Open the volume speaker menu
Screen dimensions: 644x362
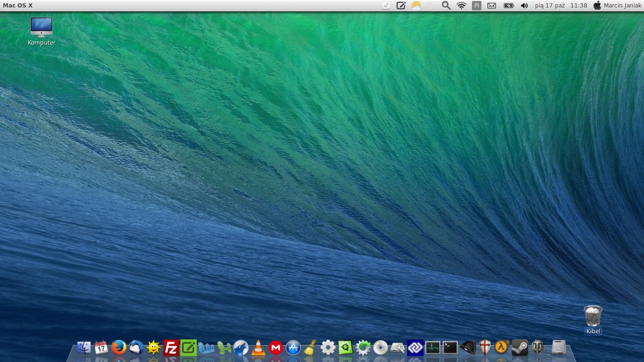coord(524,6)
